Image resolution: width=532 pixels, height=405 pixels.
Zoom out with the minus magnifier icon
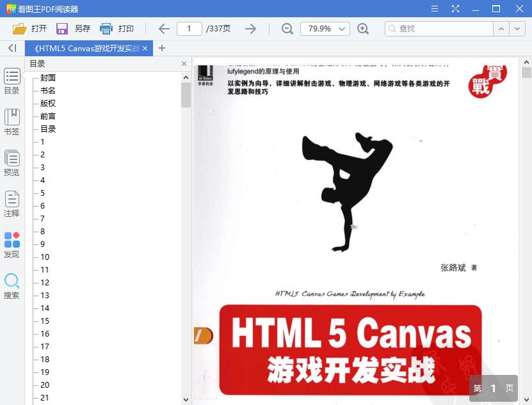287,29
